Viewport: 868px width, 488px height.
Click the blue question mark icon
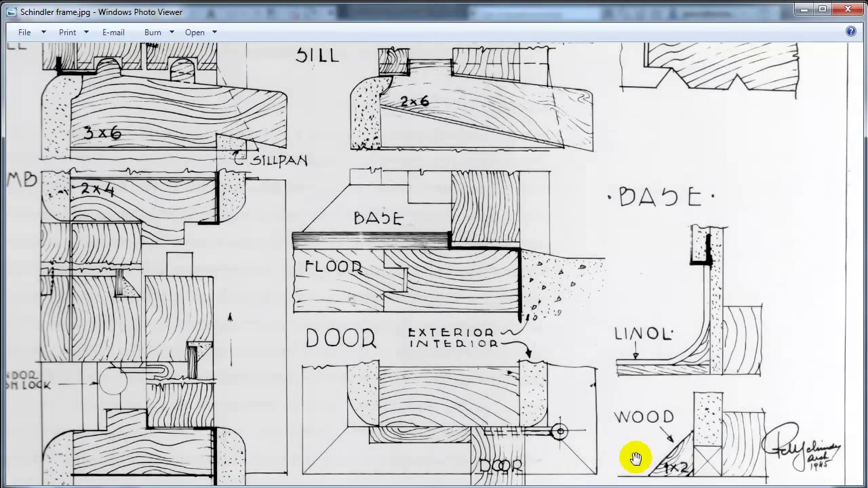[851, 32]
